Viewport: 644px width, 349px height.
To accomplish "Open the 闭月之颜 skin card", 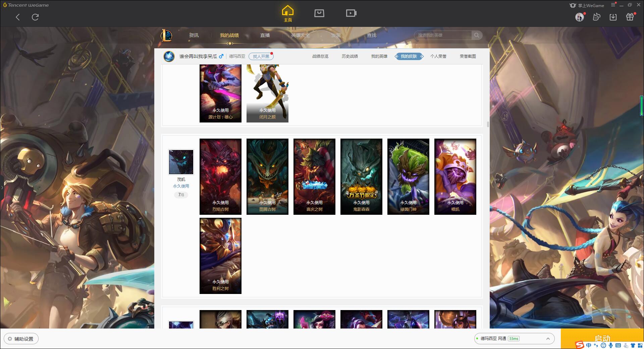I will coord(267,93).
